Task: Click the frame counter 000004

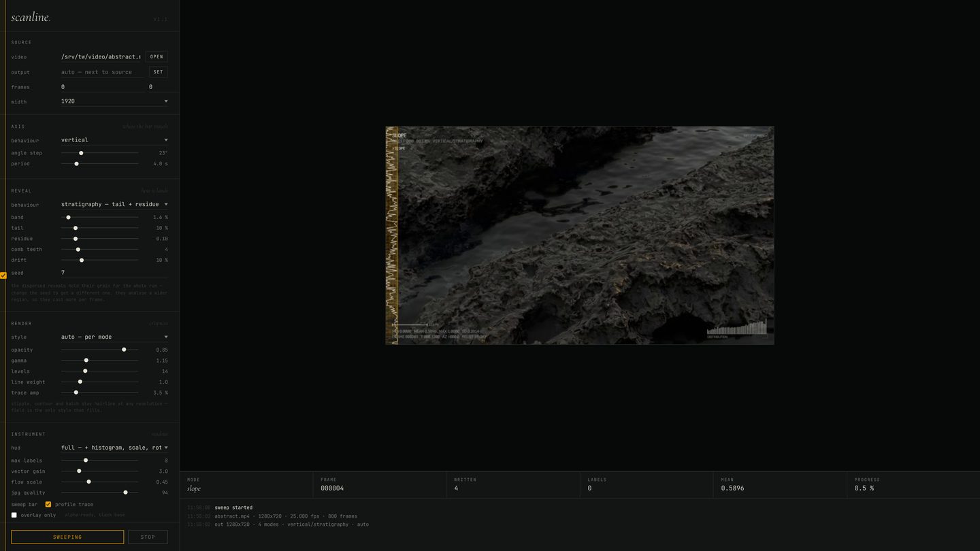Action: pos(332,488)
